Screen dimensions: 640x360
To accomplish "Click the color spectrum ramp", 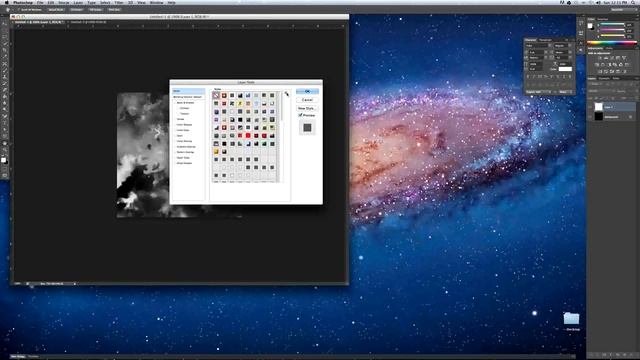I will coord(611,42).
